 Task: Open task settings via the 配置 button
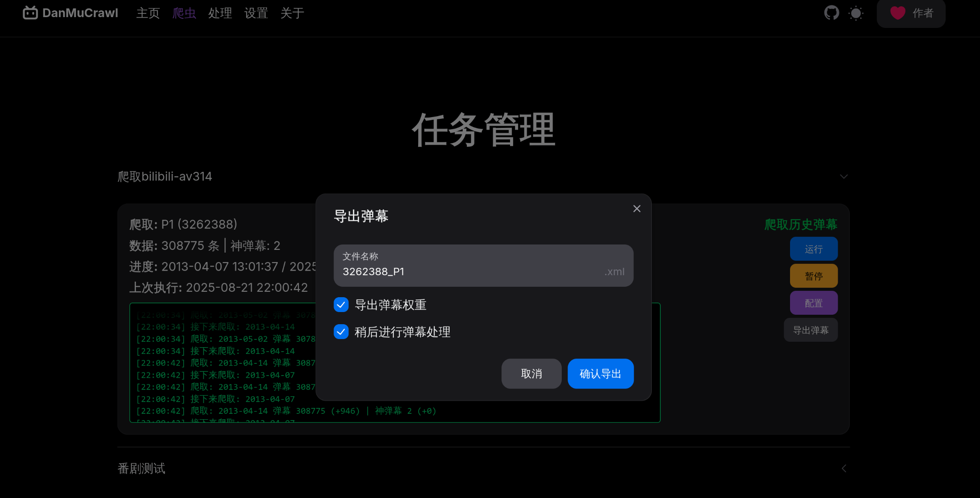(813, 303)
